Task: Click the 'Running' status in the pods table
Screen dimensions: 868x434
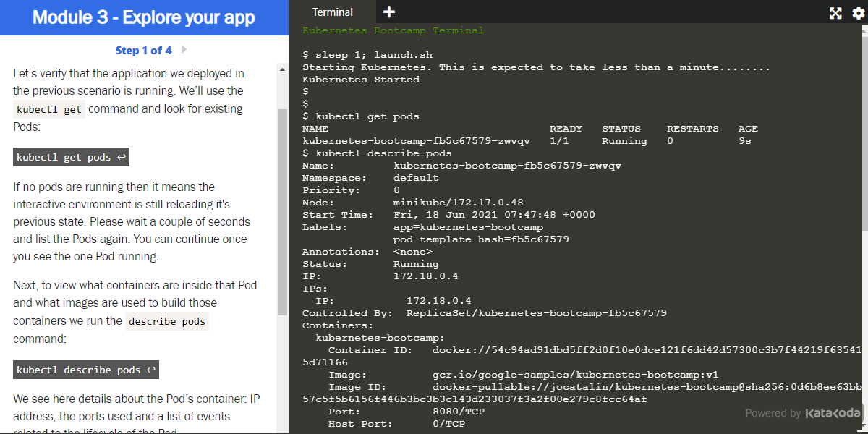Action: point(624,141)
